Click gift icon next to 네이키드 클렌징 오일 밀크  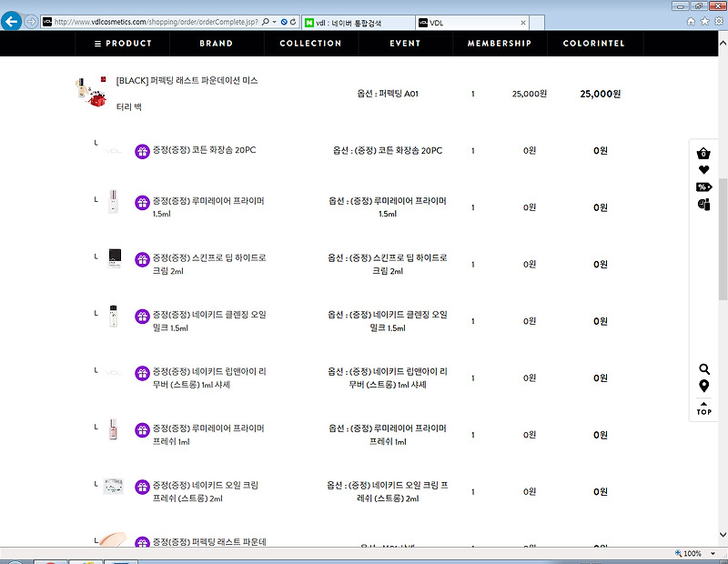[x=142, y=317]
